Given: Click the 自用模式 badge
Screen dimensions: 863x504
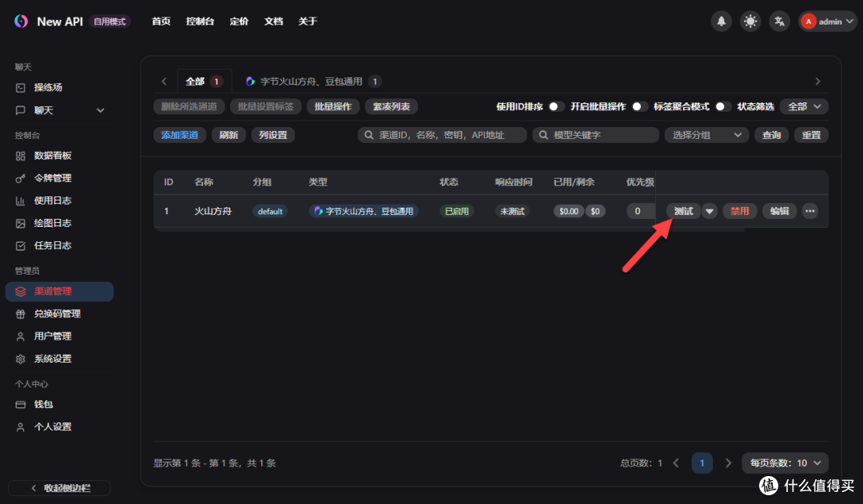Looking at the screenshot, I should pyautogui.click(x=109, y=22).
